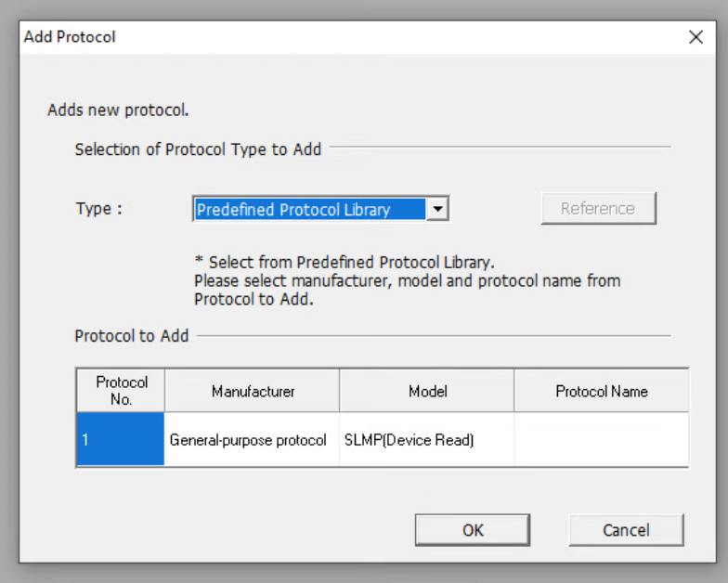
Task: Dismiss dialog with Cancel button
Action: coord(626,529)
